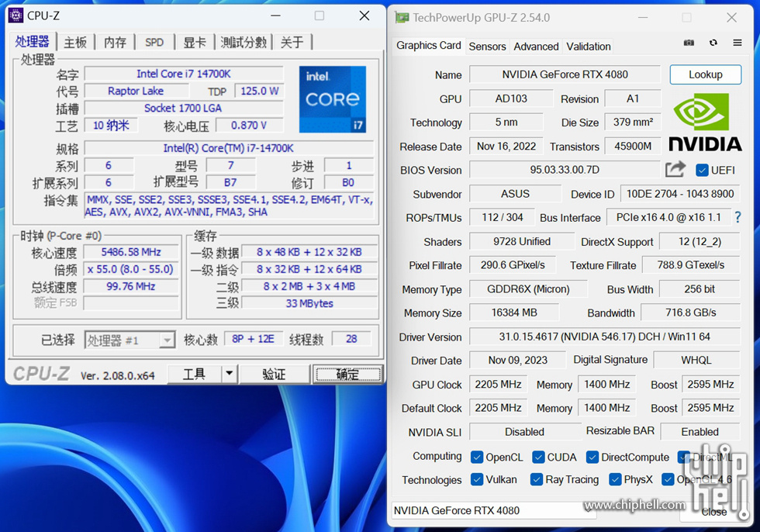760x532 pixels.
Task: Click the GPU-Z refresh icon
Action: click(713, 43)
